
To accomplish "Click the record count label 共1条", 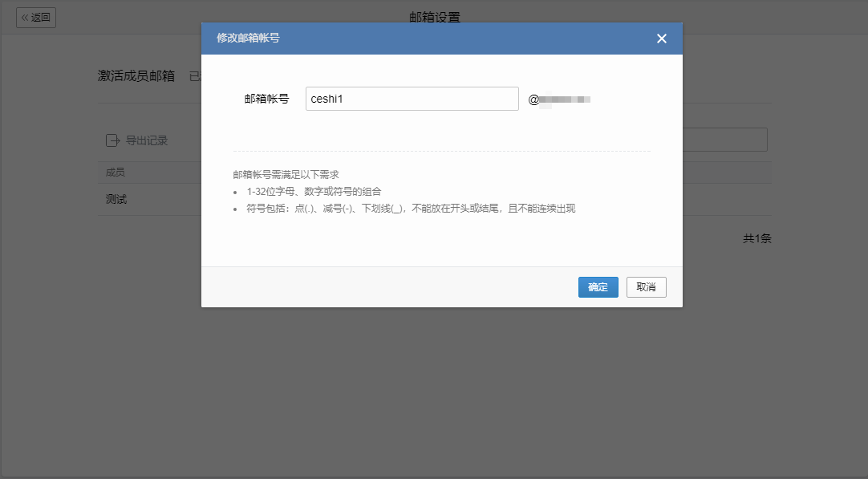I will [759, 238].
